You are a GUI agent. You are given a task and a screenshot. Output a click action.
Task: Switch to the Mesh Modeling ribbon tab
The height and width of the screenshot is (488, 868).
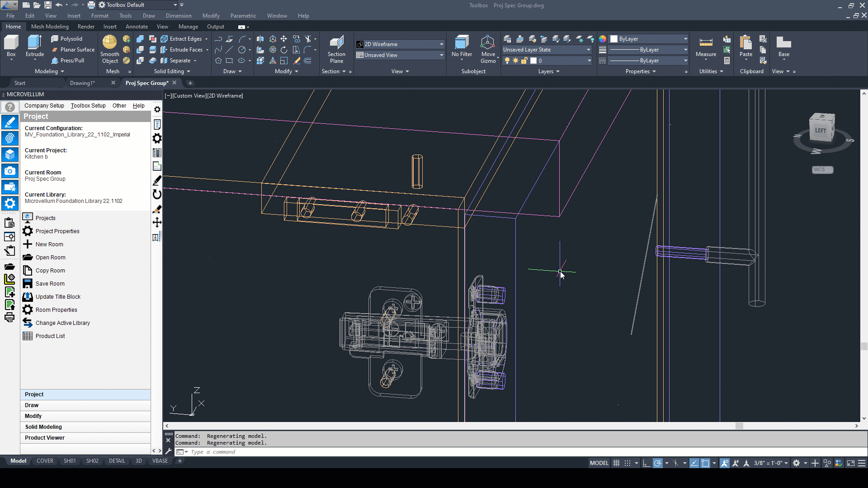pos(50,27)
